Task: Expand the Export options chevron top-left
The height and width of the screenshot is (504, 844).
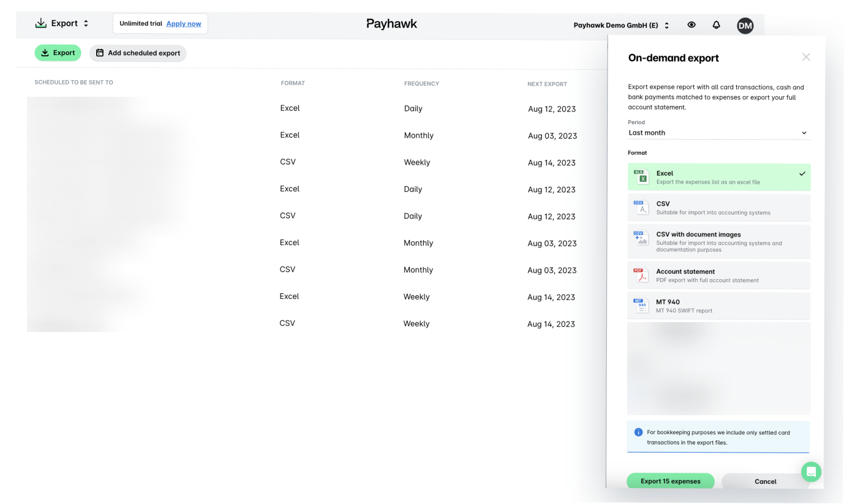Action: coord(85,23)
